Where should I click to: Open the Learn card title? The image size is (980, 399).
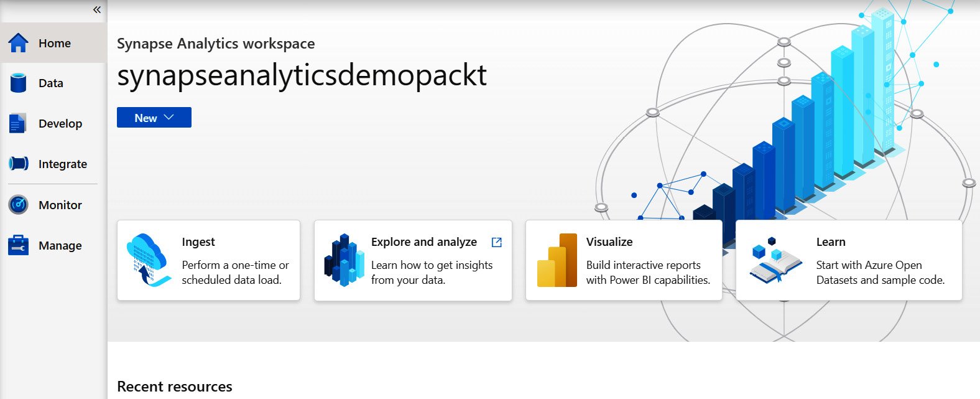tap(831, 242)
